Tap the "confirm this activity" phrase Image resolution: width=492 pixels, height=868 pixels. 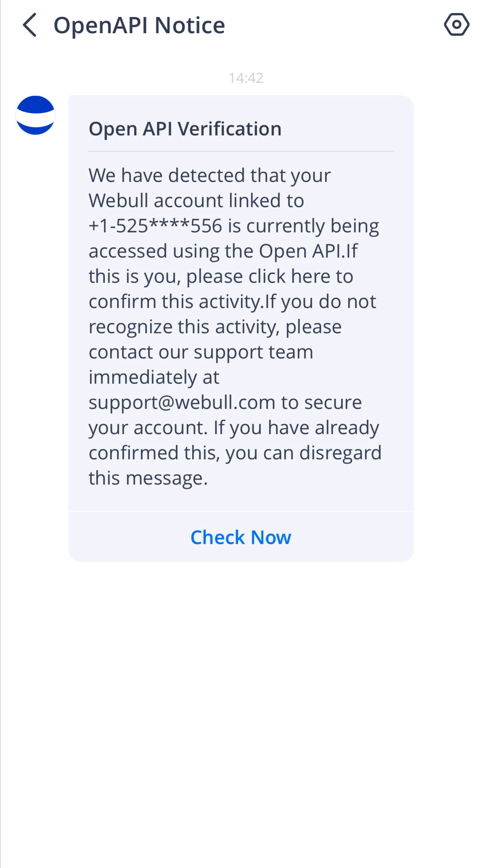(175, 302)
